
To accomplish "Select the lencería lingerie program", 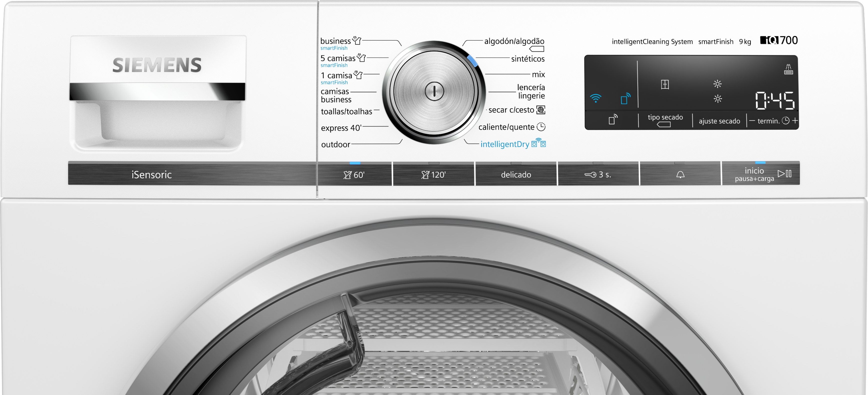I will [531, 91].
